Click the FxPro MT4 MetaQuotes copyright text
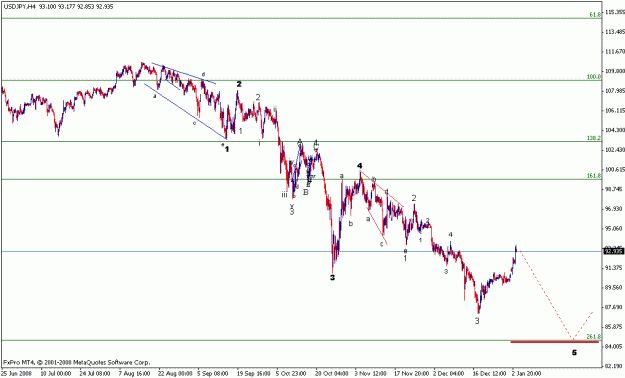 (x=77, y=362)
